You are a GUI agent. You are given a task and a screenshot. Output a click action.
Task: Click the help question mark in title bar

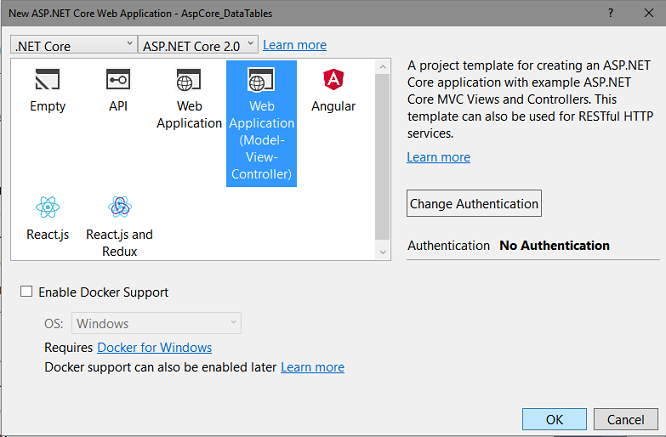pyautogui.click(x=609, y=14)
